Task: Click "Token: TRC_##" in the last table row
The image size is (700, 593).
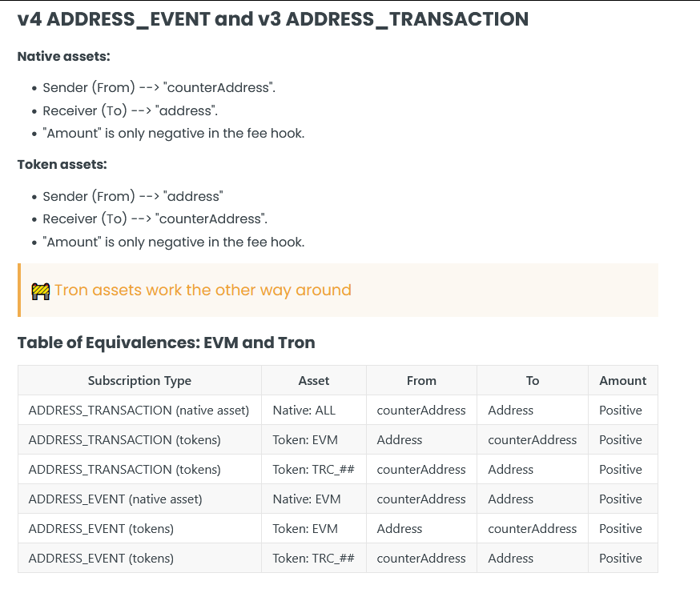Action: [313, 559]
